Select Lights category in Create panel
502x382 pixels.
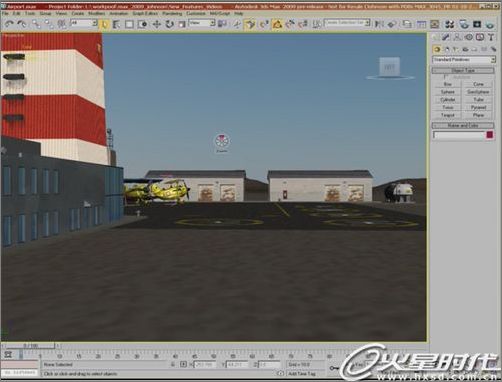(x=455, y=49)
